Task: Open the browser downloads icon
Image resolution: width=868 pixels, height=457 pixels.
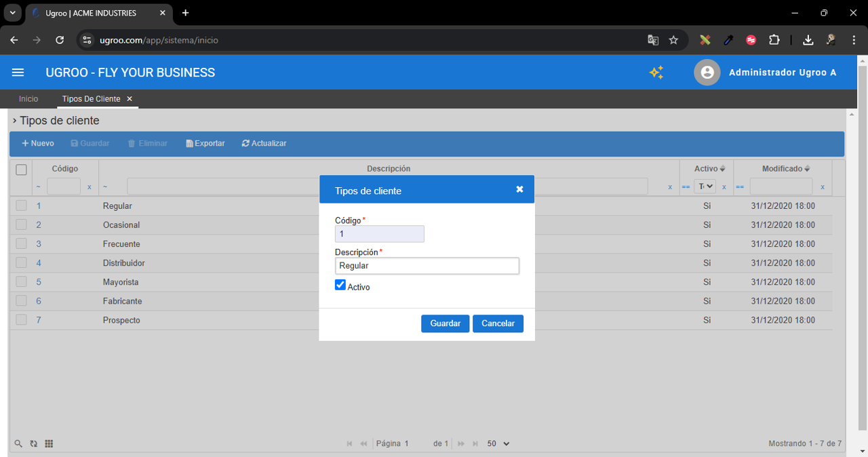Action: (808, 40)
